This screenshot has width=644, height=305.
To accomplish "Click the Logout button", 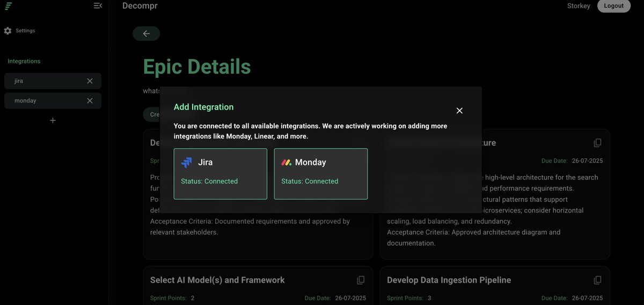I will coord(614,6).
